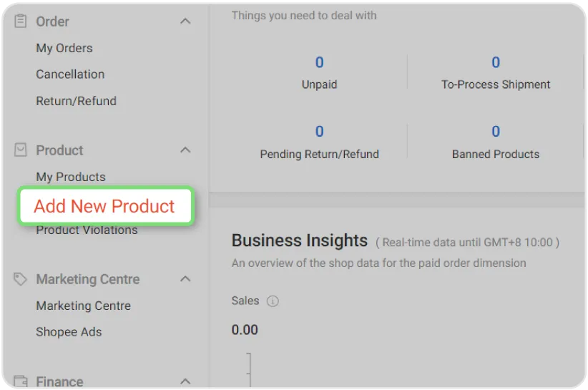The image size is (588, 390).
Task: Click the Product bag icon
Action: pos(21,150)
